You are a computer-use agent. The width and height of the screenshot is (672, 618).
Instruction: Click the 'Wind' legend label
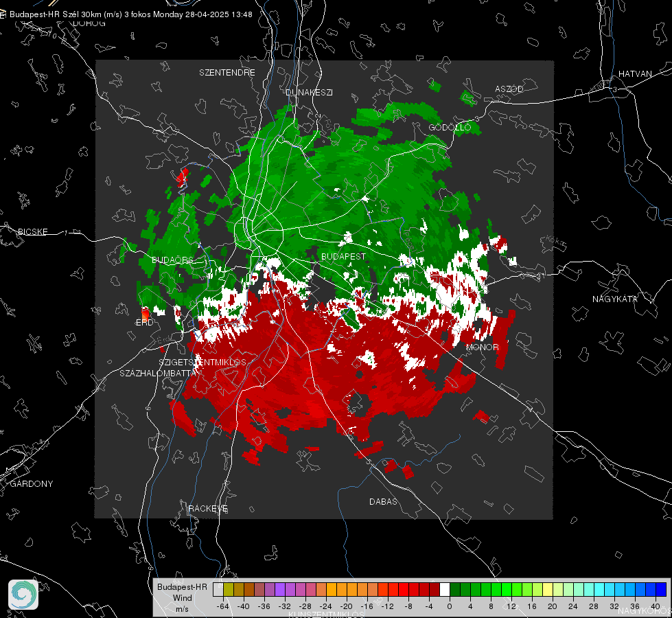[182, 597]
